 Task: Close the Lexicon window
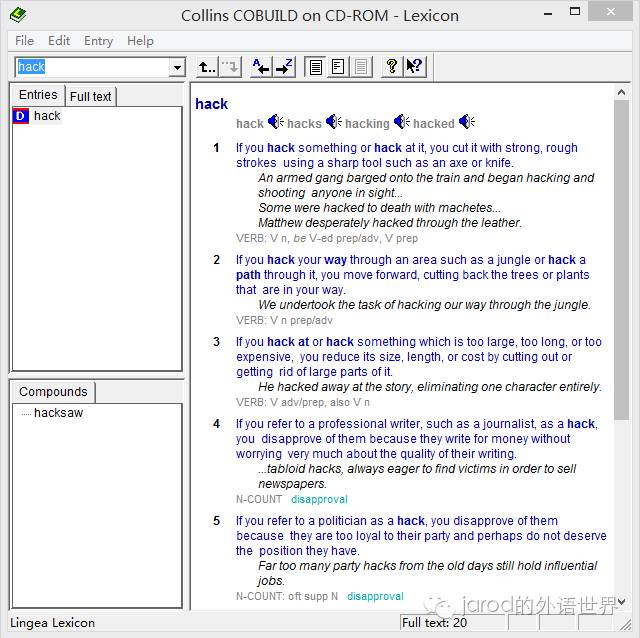point(611,12)
